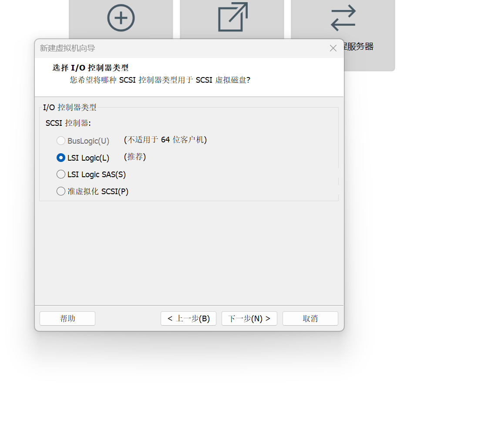Close the wizard using the X
481x448 pixels.
[x=333, y=48]
